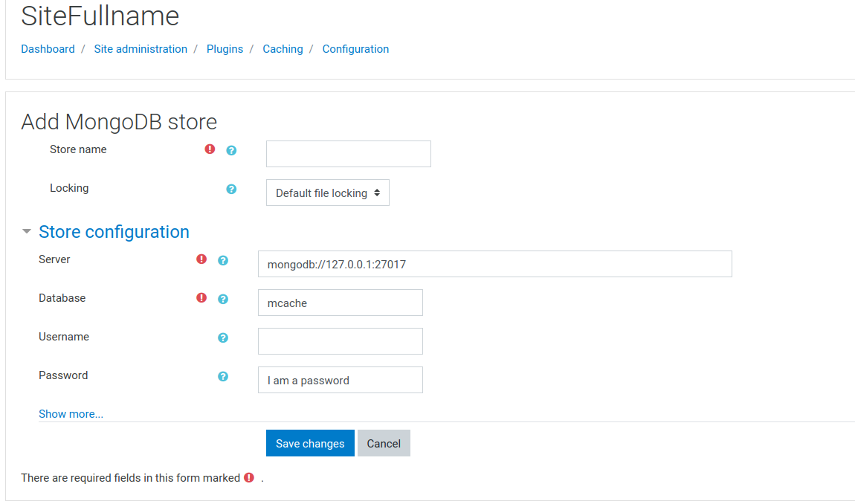855x504 pixels.
Task: Go to Dashboard breadcrumb
Action: (x=48, y=49)
